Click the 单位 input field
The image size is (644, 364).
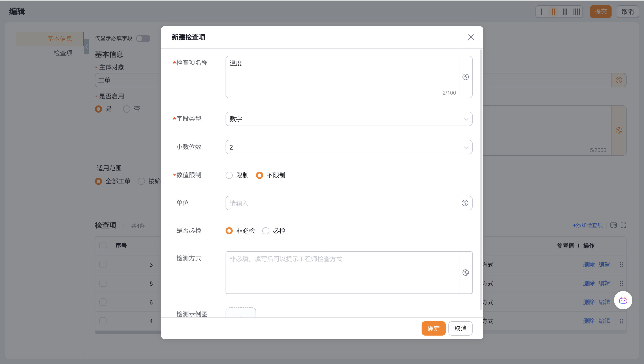[341, 203]
